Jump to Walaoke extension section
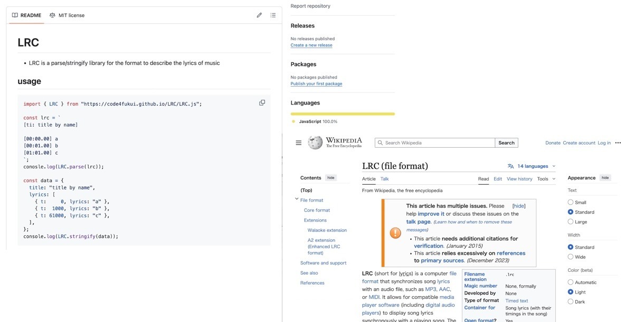The width and height of the screenshot is (644, 322). (327, 230)
